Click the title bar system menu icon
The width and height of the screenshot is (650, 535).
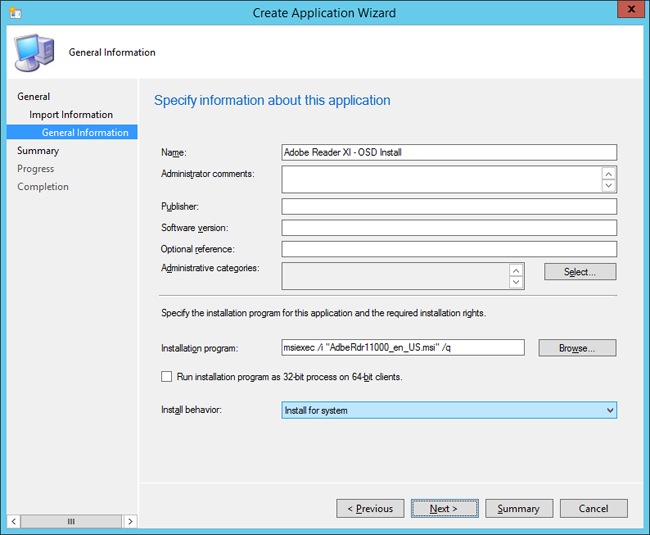coord(14,13)
